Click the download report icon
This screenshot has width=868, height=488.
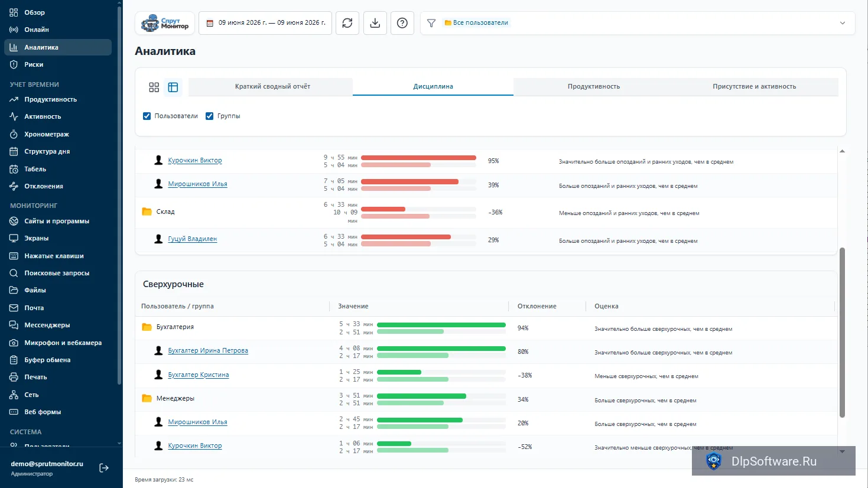click(x=375, y=23)
